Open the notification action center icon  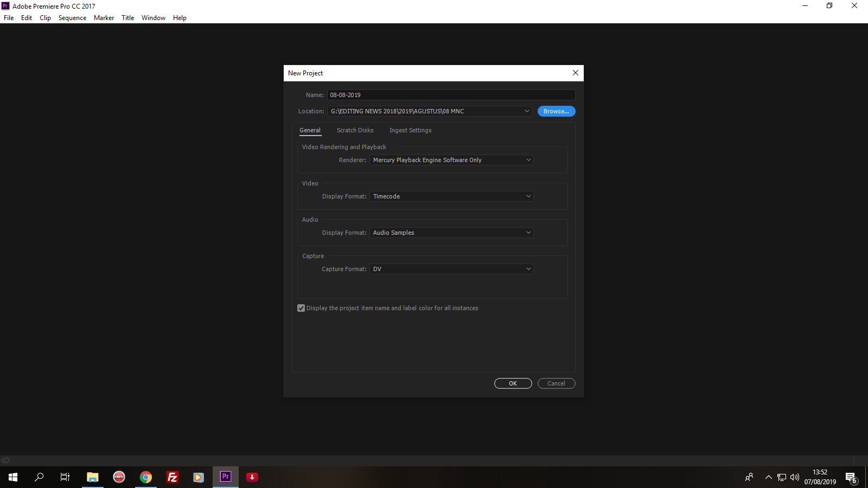(x=851, y=478)
